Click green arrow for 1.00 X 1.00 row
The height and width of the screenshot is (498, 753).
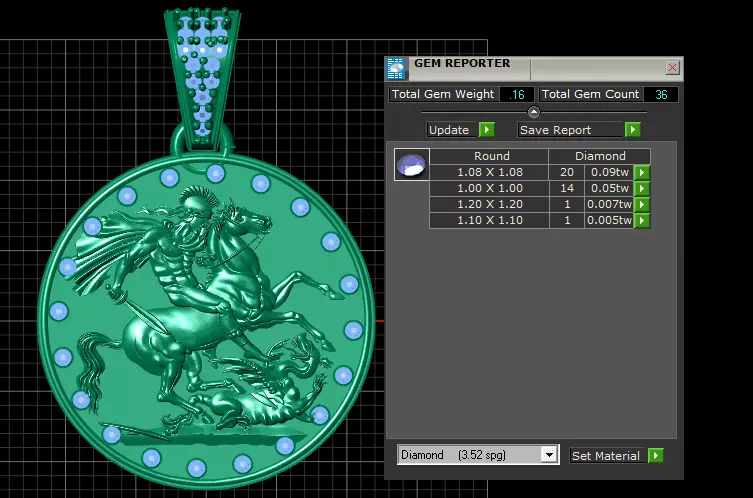point(642,188)
